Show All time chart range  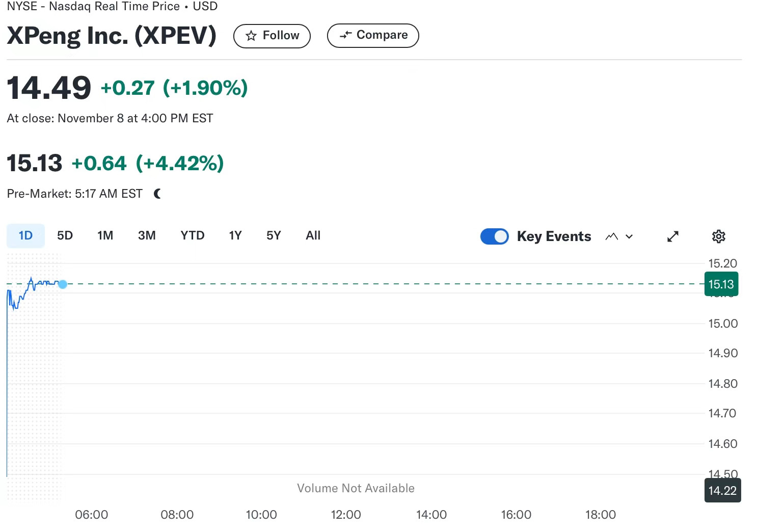(313, 235)
